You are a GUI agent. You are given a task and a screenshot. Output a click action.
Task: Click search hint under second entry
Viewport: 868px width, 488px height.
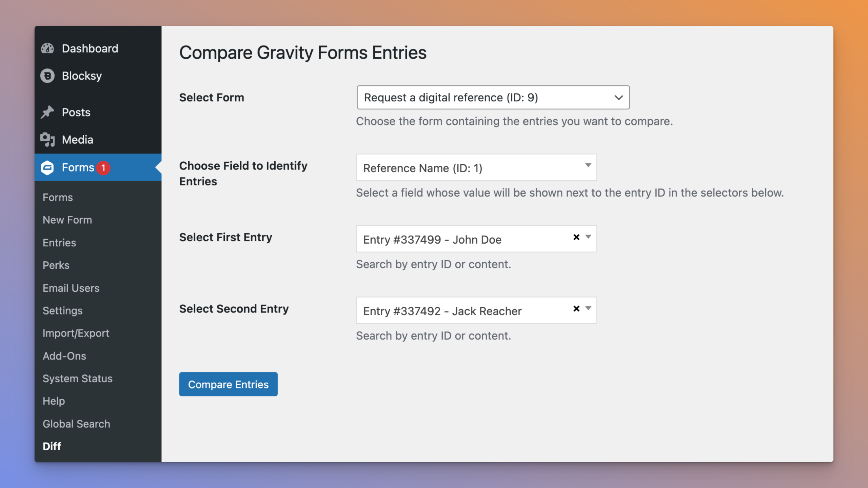[x=433, y=336]
